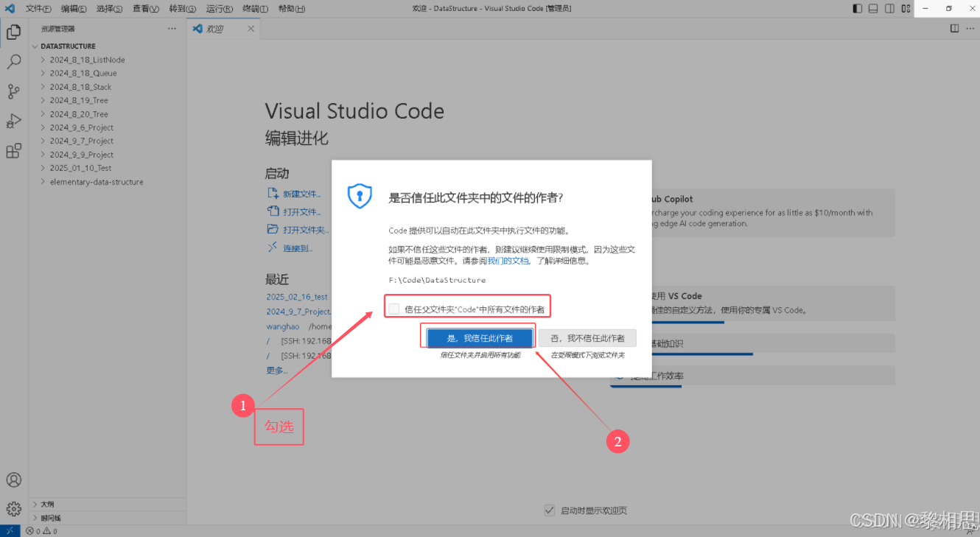
Task: Click the 打开文件 icon on Welcome page
Action: coord(273,211)
